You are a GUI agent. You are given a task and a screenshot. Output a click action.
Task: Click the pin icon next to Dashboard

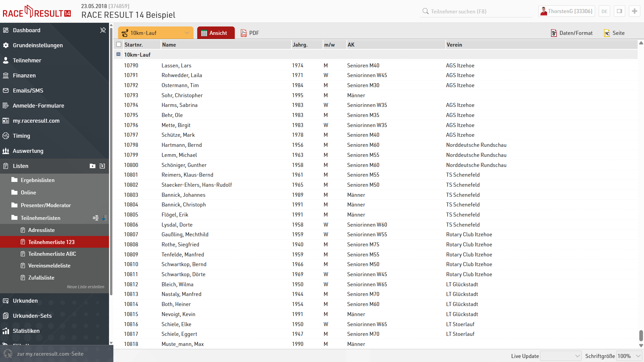(x=103, y=30)
